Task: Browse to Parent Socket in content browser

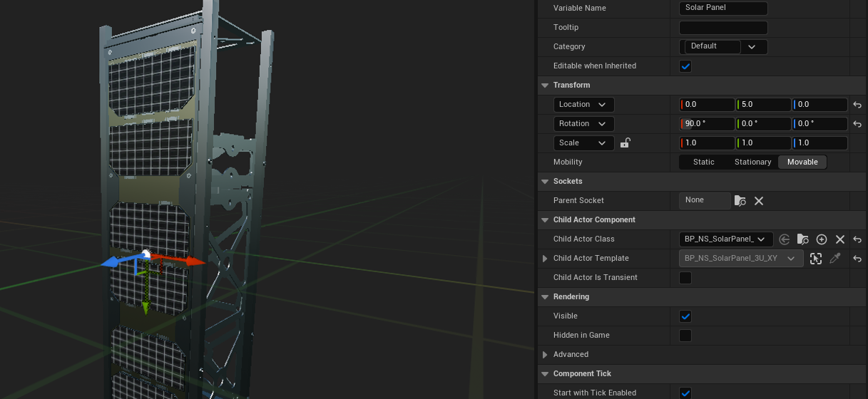Action: [740, 201]
